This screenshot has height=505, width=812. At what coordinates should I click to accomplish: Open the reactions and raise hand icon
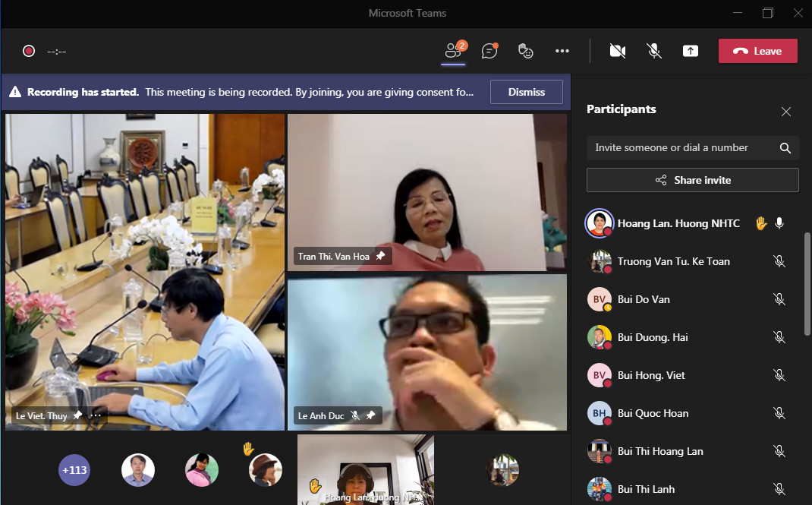525,51
